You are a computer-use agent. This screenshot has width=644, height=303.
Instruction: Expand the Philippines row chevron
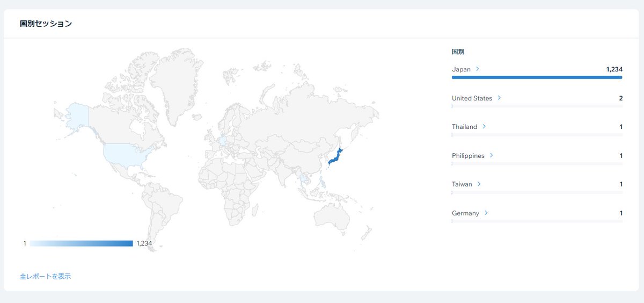click(x=492, y=155)
